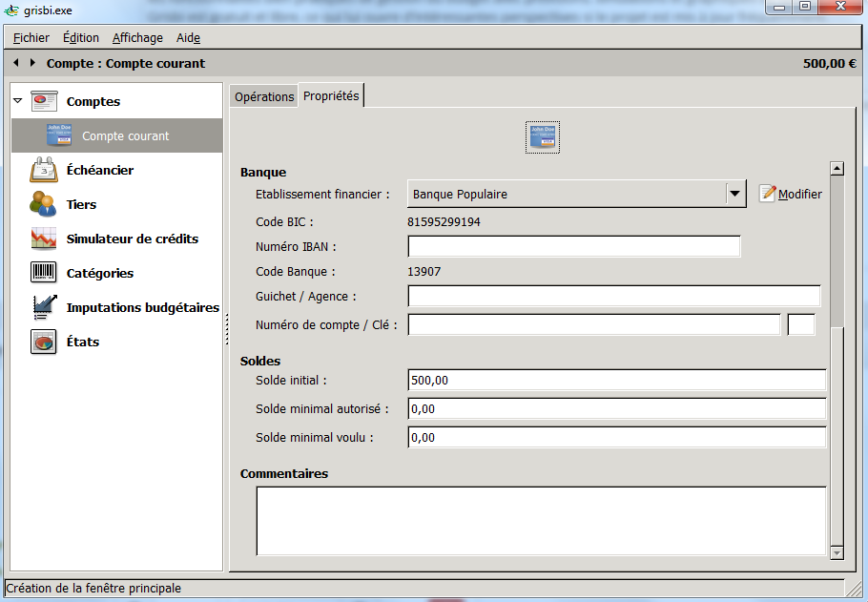868x602 pixels.
Task: Minimize the grisbi window
Action: coord(779,8)
